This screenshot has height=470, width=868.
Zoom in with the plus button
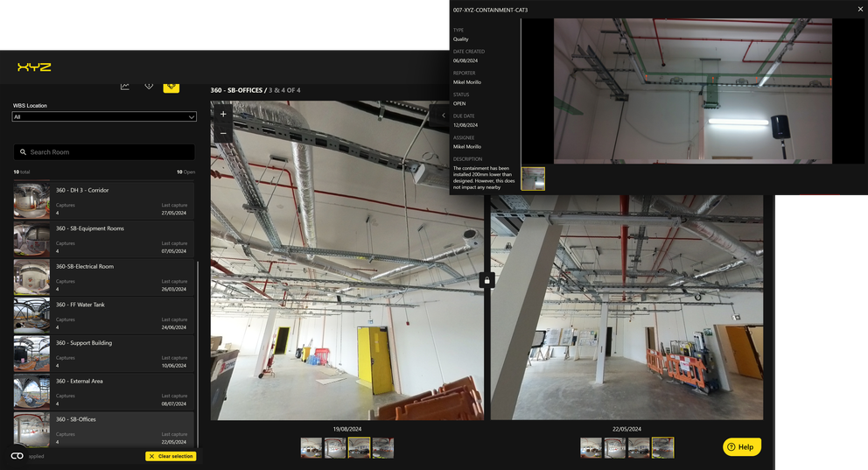223,114
